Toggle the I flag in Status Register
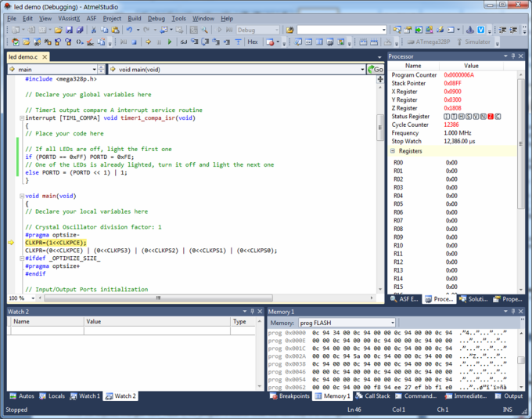532x419 pixels. pos(447,117)
